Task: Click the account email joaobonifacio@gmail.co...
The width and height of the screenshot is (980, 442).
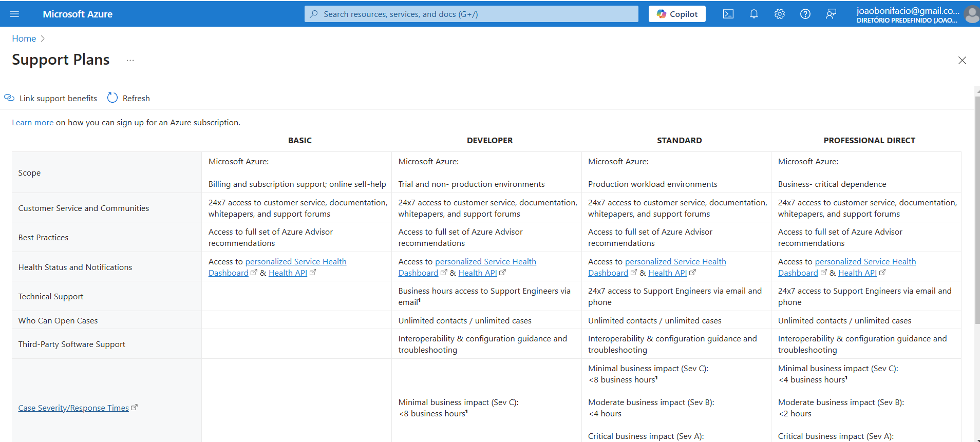Action: coord(908,10)
